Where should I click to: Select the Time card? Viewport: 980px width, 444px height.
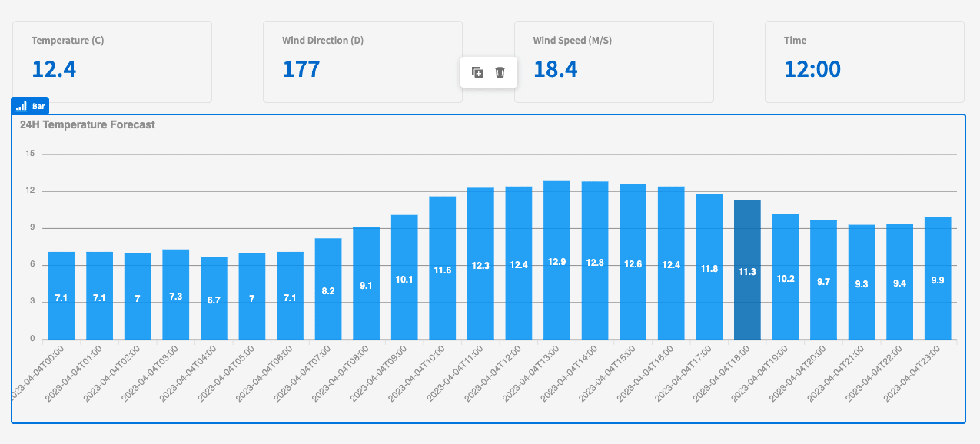coord(865,61)
